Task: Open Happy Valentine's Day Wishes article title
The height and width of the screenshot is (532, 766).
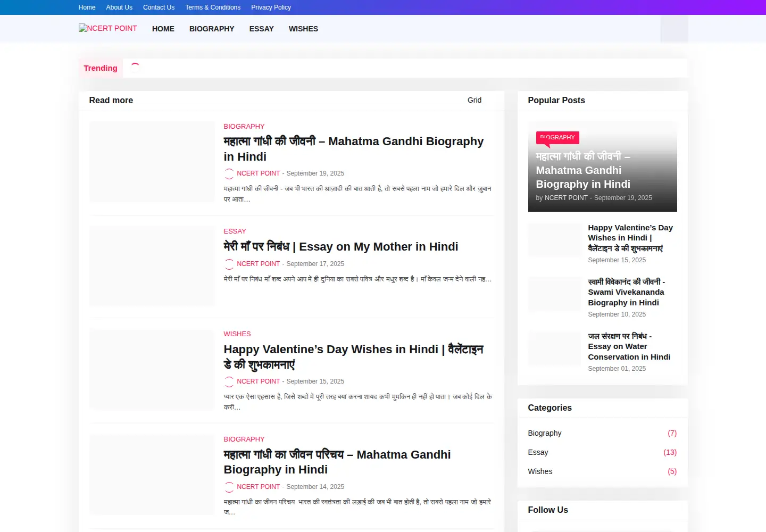Action: (354, 357)
